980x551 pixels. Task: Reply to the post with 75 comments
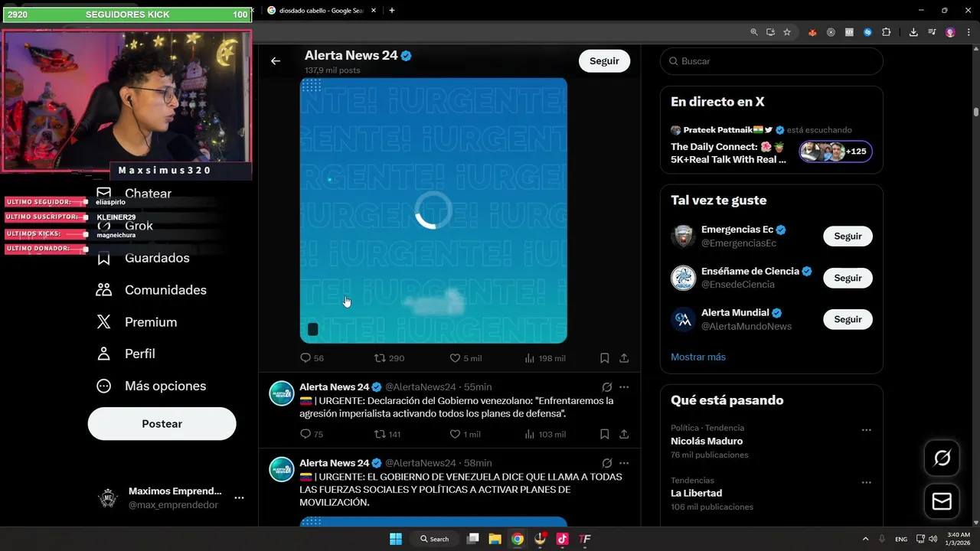[x=312, y=434]
